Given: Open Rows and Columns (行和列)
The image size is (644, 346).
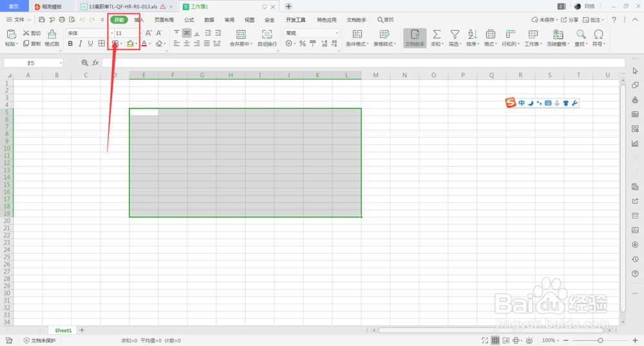Looking at the screenshot, I should click(511, 38).
